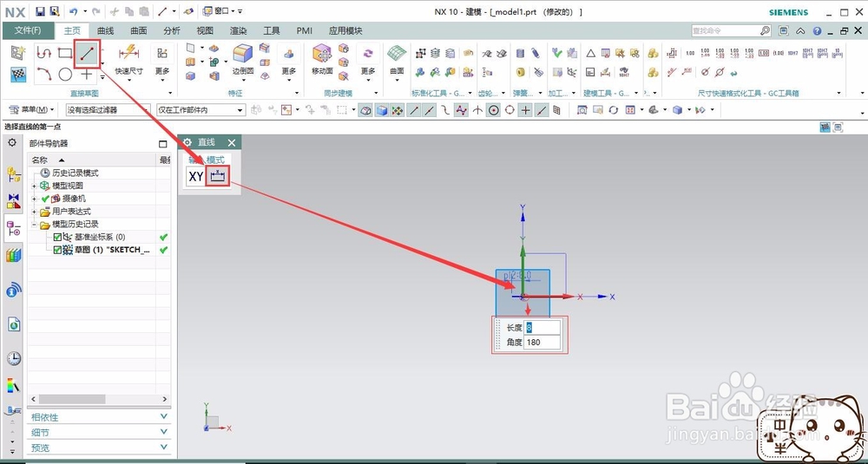
Task: Open the selection filter dropdown (没有选择过滤器)
Action: point(108,110)
